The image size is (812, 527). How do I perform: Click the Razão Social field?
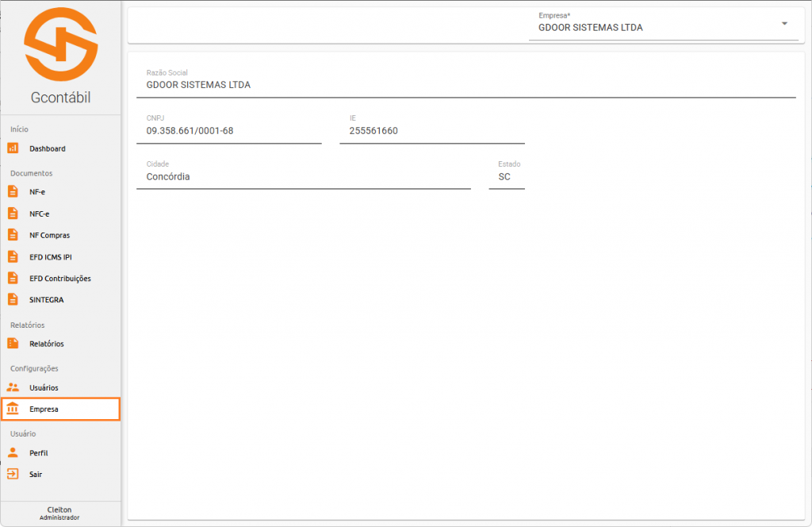click(x=466, y=82)
